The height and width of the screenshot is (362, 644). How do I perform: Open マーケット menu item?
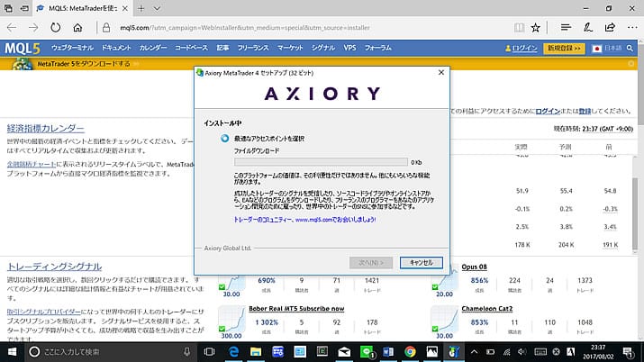[290, 48]
